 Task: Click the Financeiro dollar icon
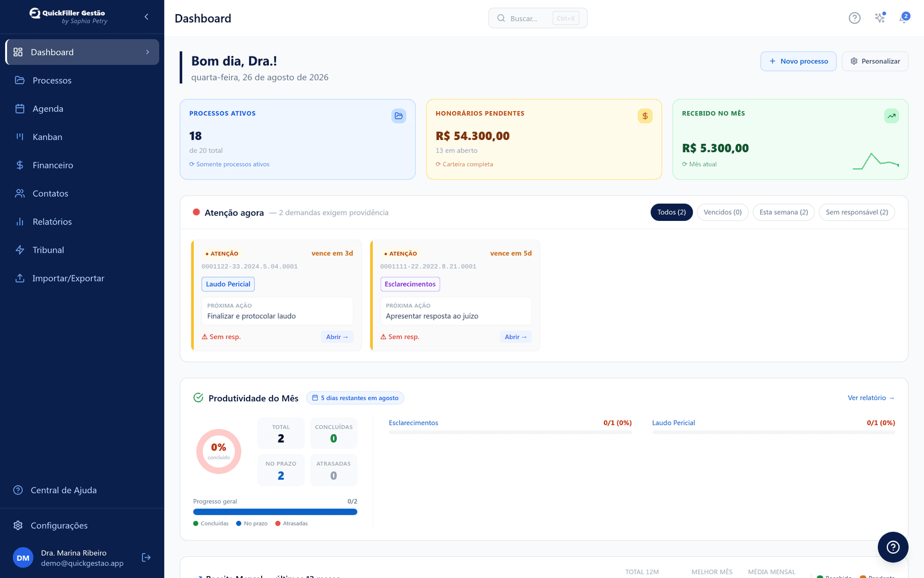coord(20,165)
